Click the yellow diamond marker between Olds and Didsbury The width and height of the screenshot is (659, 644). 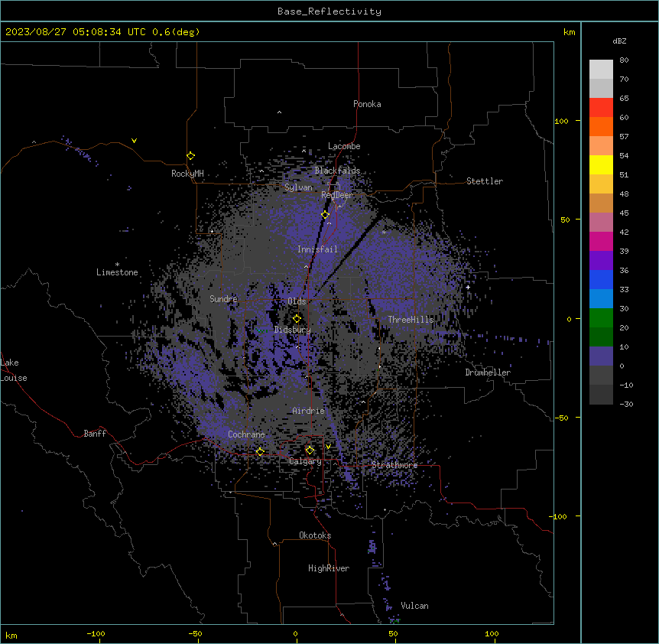coord(297,319)
